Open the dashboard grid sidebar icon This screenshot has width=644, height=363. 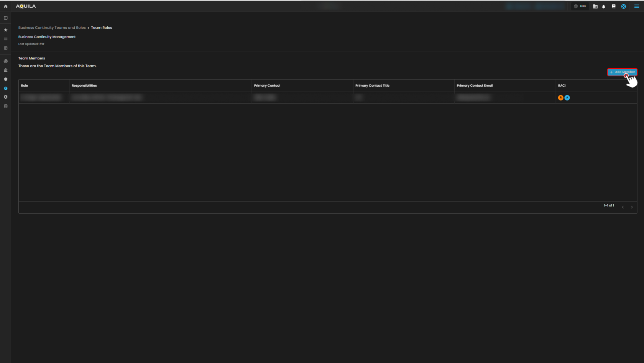click(x=5, y=48)
